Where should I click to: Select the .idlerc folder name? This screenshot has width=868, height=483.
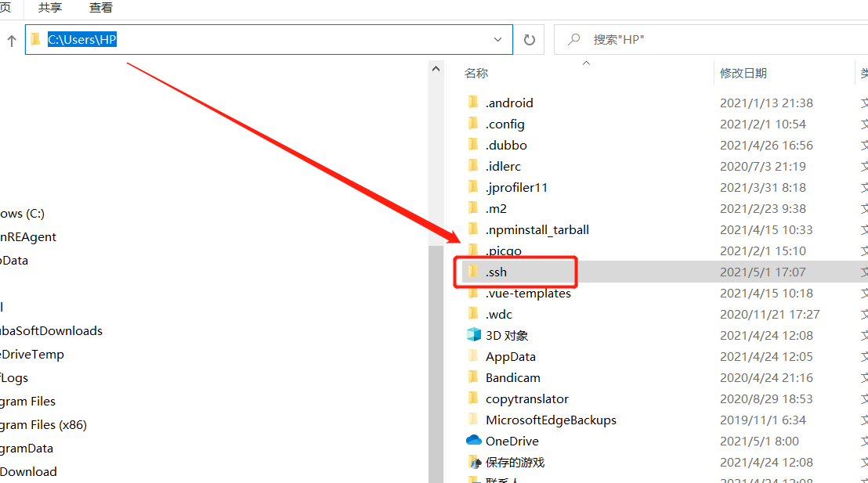[503, 166]
